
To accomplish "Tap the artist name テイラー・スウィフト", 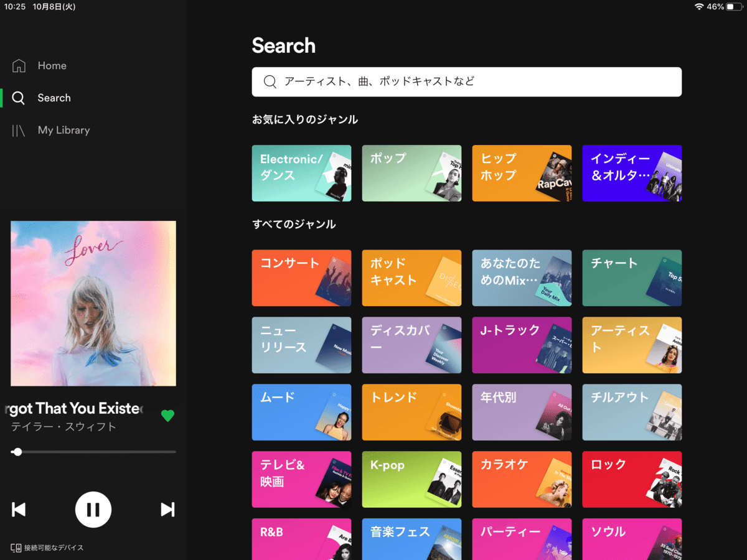I will pos(63,427).
